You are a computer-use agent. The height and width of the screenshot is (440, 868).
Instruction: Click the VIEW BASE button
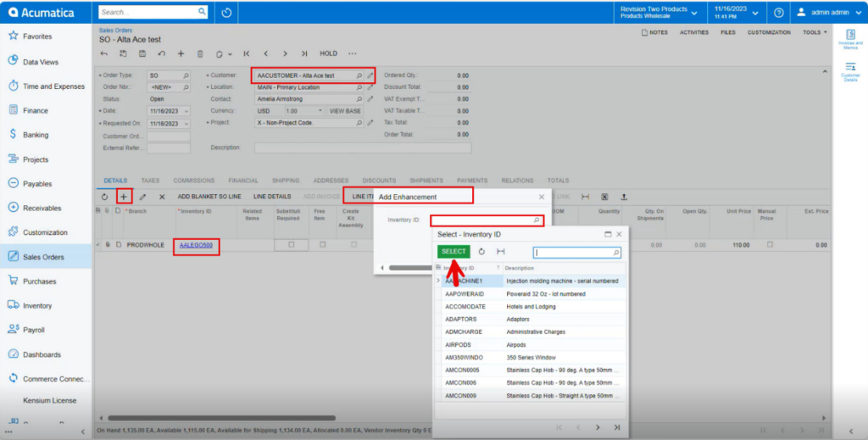[x=345, y=111]
